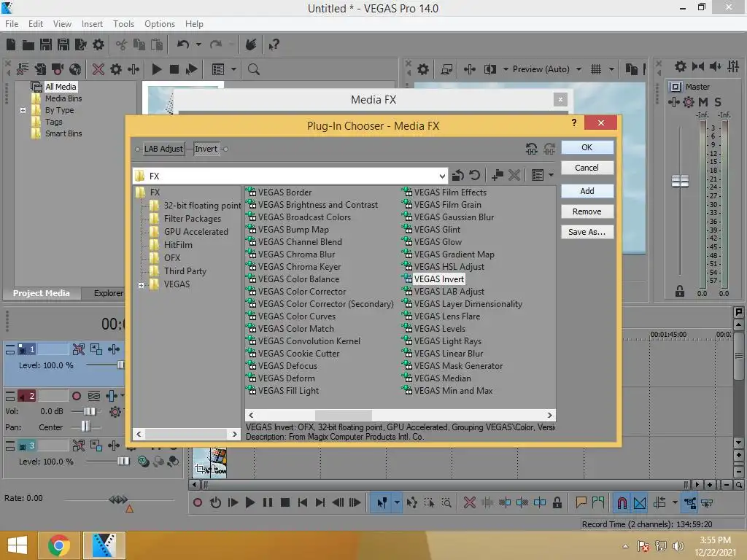This screenshot has width=747, height=560.
Task: Open the File menu
Action: click(12, 24)
